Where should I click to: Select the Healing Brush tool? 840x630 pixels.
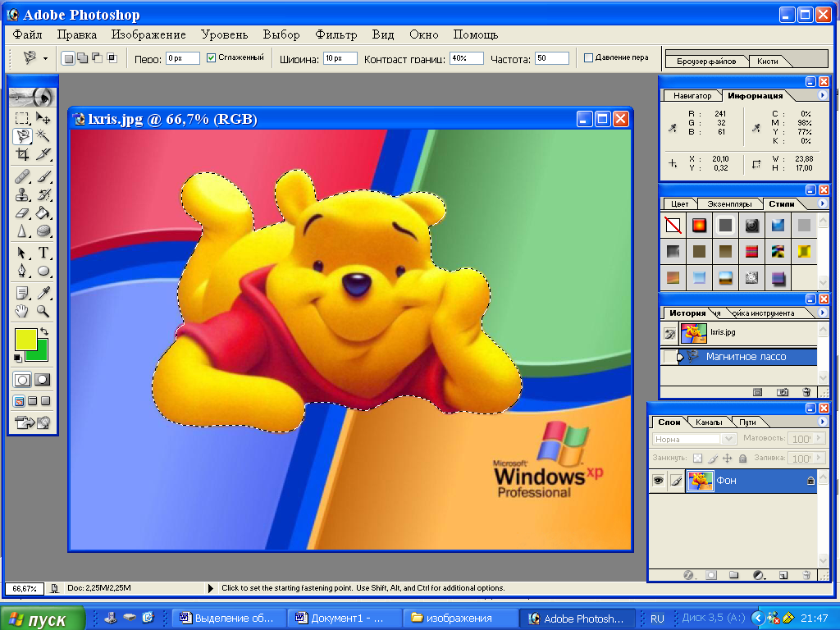(22, 176)
